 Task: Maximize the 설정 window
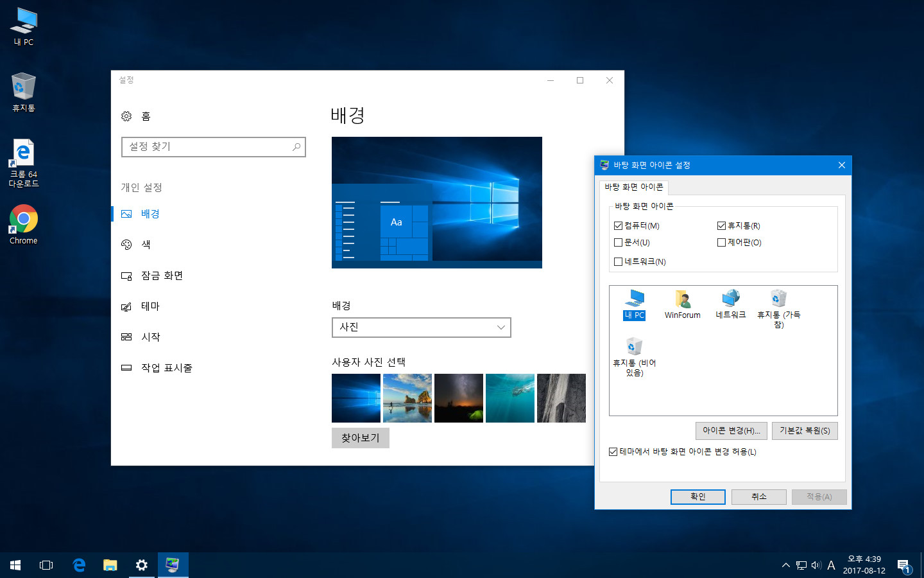(x=580, y=80)
